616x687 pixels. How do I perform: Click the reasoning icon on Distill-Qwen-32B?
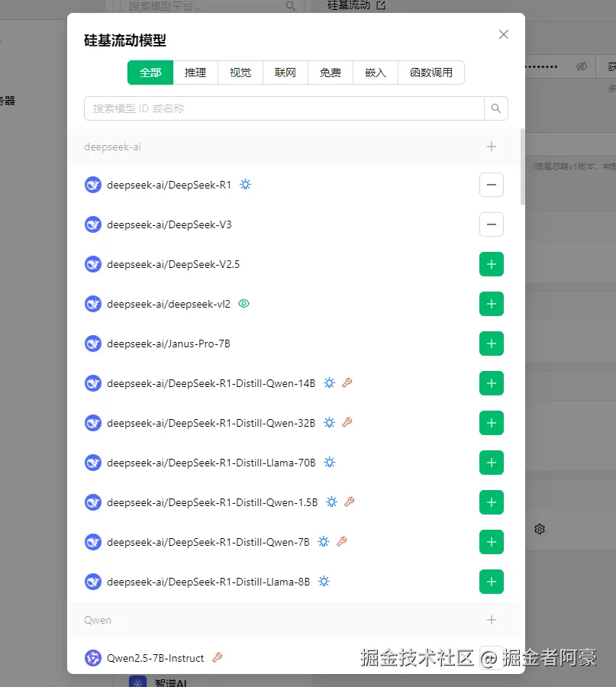coord(330,422)
